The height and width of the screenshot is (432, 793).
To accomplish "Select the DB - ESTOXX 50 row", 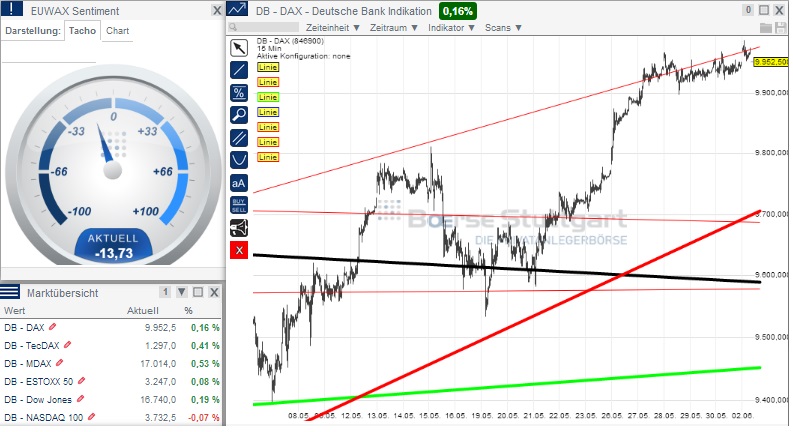I will [111, 381].
